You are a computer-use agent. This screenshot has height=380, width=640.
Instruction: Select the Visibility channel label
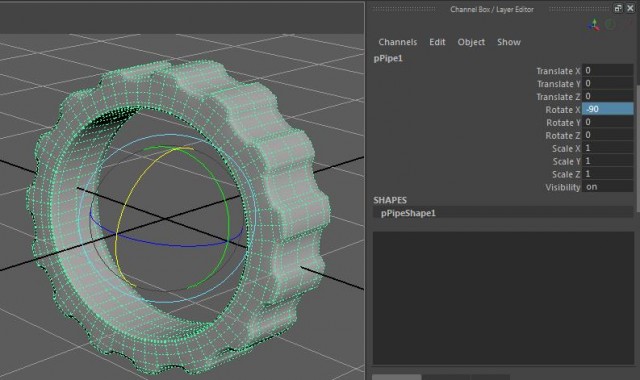(x=562, y=187)
